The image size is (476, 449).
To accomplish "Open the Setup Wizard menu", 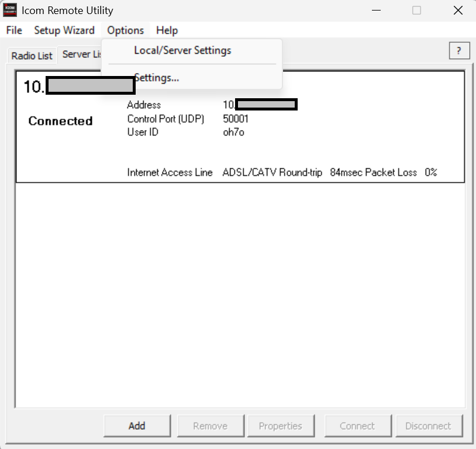I will (x=64, y=30).
